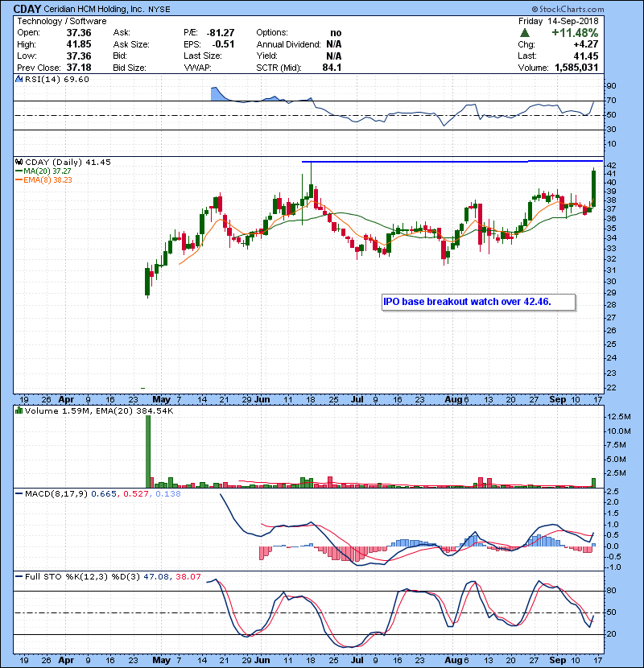This screenshot has width=644, height=668.
Task: Click the Volume bar icon in volume panel
Action: click(19, 410)
